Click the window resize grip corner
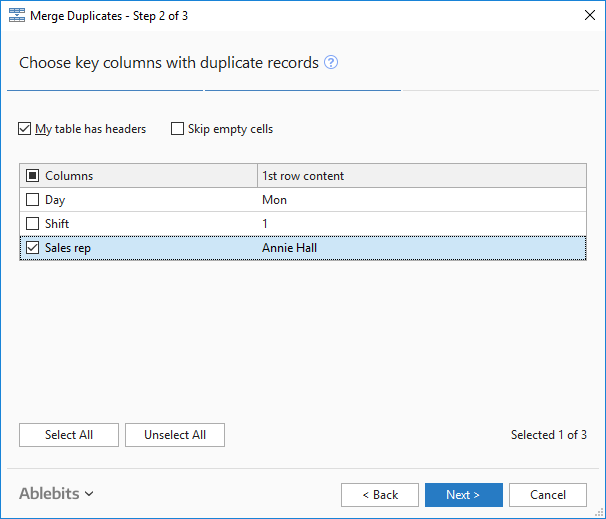 tap(599, 513)
